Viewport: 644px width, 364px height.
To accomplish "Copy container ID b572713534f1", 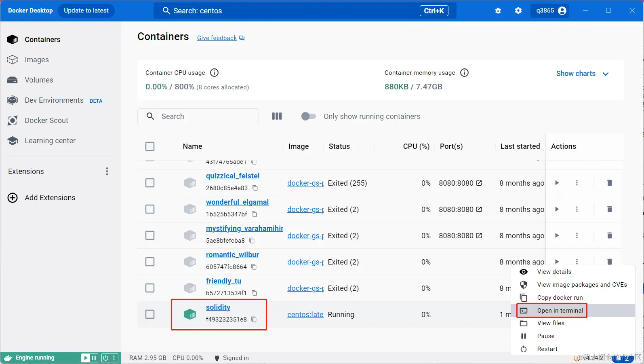I will click(x=255, y=293).
